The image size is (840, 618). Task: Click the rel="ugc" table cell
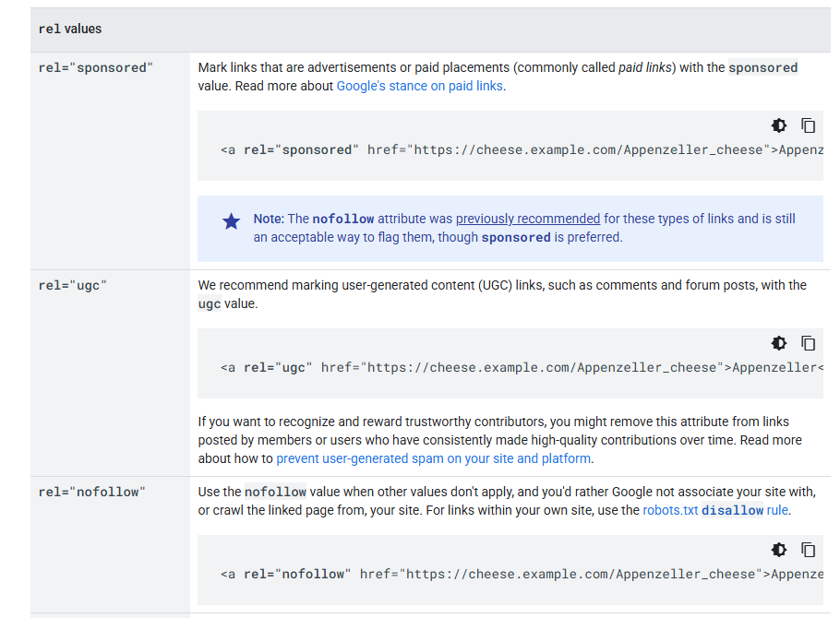111,374
